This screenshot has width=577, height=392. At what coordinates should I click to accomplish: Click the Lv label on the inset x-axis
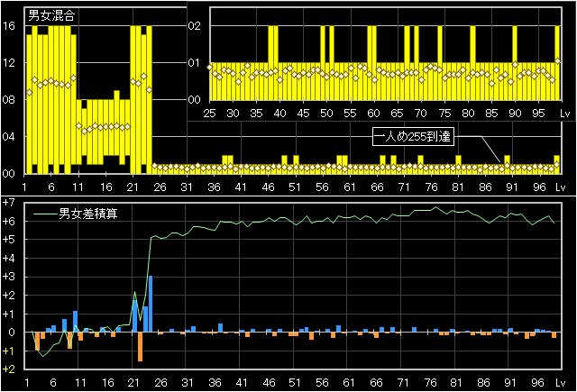coord(565,114)
